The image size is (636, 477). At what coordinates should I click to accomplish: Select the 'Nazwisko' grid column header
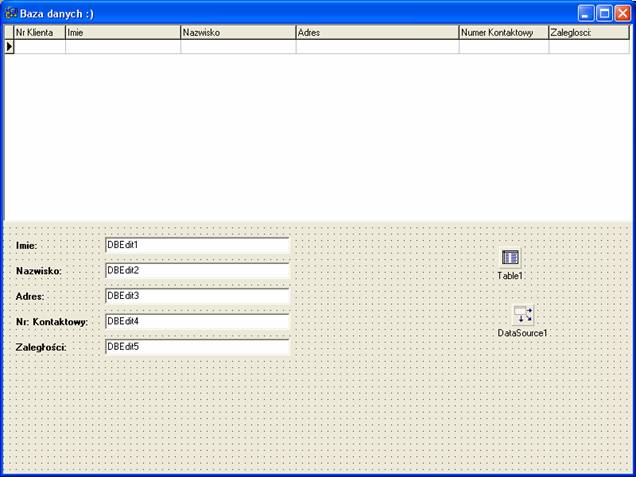pyautogui.click(x=237, y=33)
